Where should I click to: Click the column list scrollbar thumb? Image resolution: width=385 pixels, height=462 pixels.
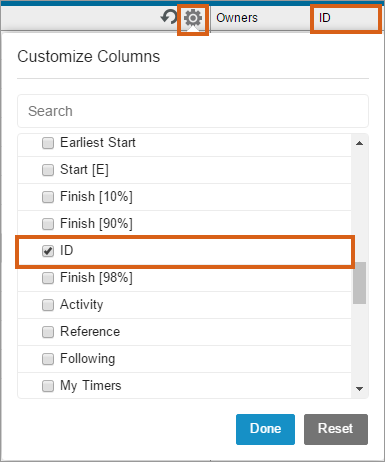(359, 283)
